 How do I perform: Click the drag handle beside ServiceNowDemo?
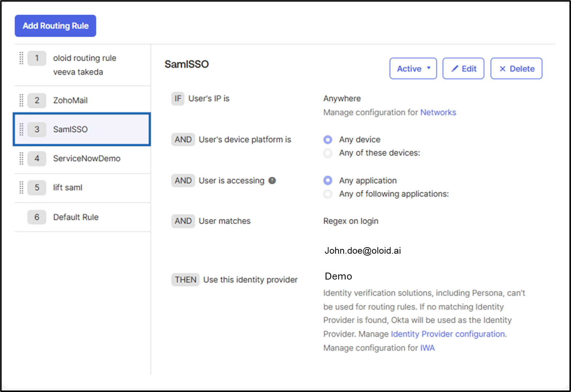[x=21, y=158]
